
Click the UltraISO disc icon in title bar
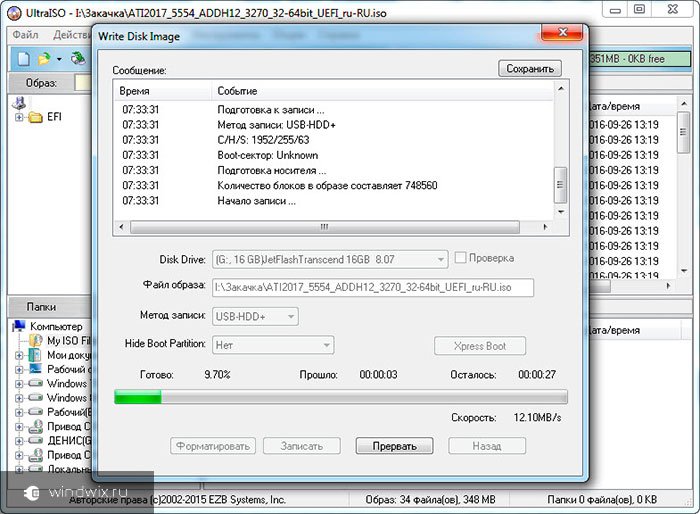click(x=14, y=13)
